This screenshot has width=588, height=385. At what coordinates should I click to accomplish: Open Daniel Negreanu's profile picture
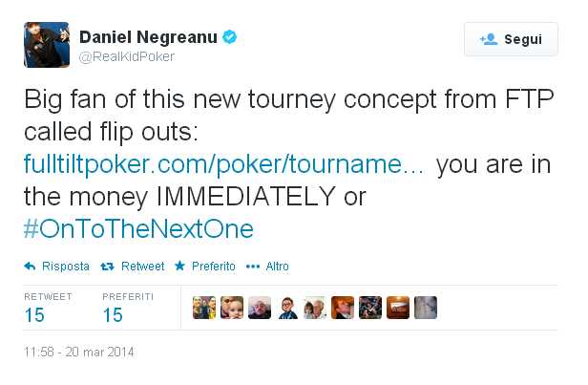47,45
